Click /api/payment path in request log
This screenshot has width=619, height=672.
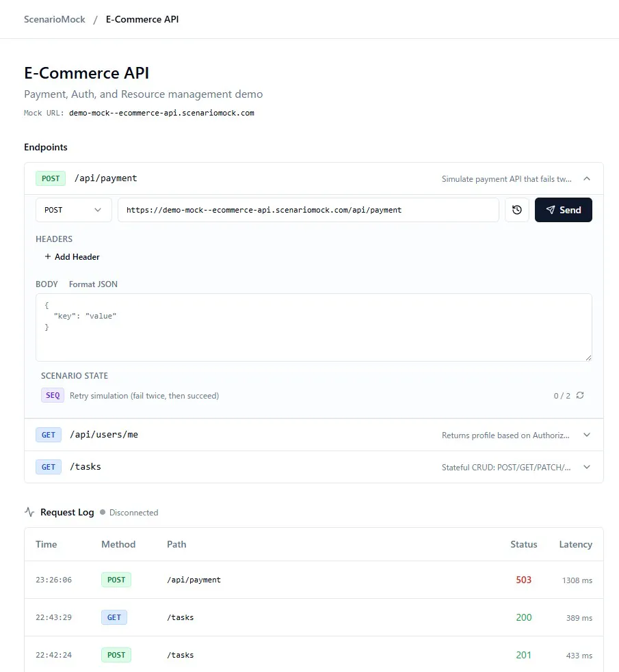[x=194, y=580]
